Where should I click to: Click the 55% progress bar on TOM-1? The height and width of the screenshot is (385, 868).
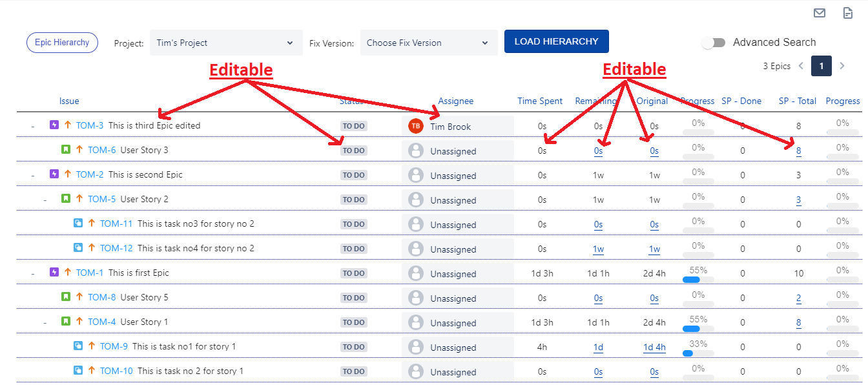point(692,279)
